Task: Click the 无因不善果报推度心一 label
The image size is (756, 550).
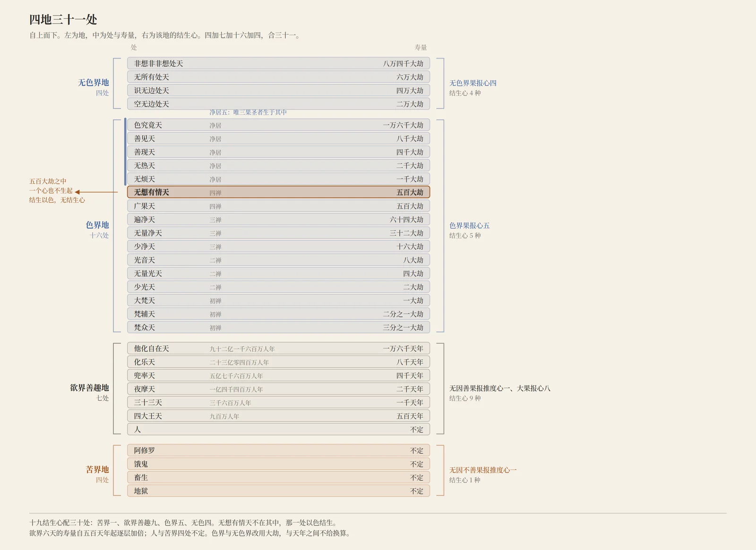Action: click(483, 470)
